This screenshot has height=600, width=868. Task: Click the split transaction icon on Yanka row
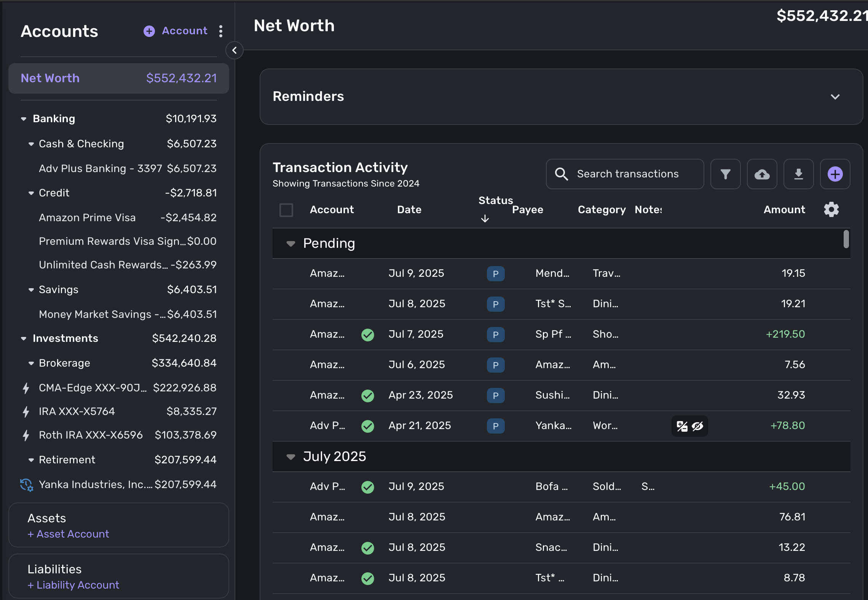coord(682,426)
